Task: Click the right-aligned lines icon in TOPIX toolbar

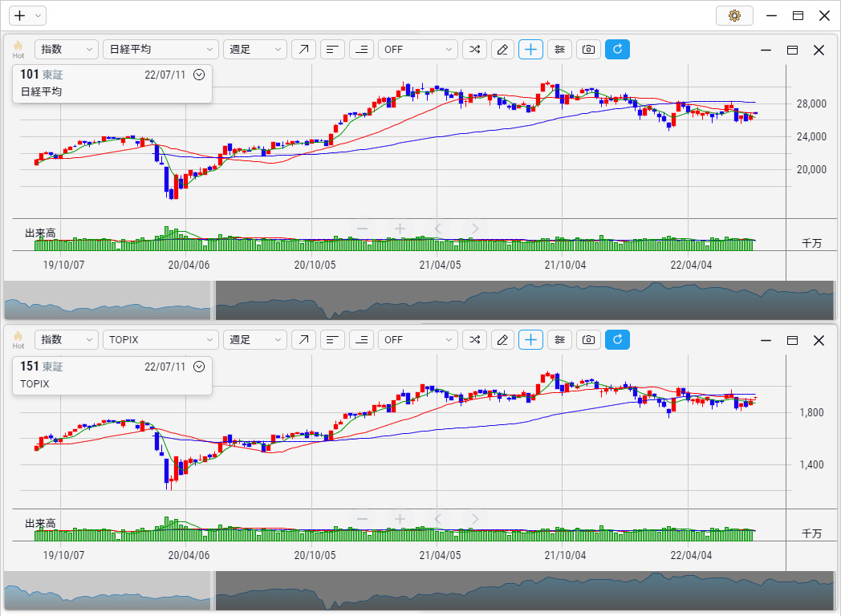Action: [x=361, y=340]
